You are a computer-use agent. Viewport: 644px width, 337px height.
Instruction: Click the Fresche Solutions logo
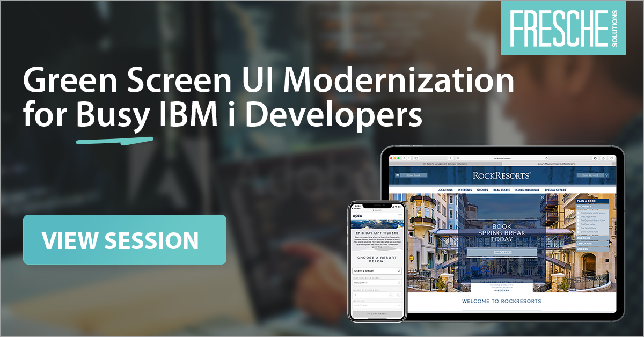pyautogui.click(x=566, y=28)
